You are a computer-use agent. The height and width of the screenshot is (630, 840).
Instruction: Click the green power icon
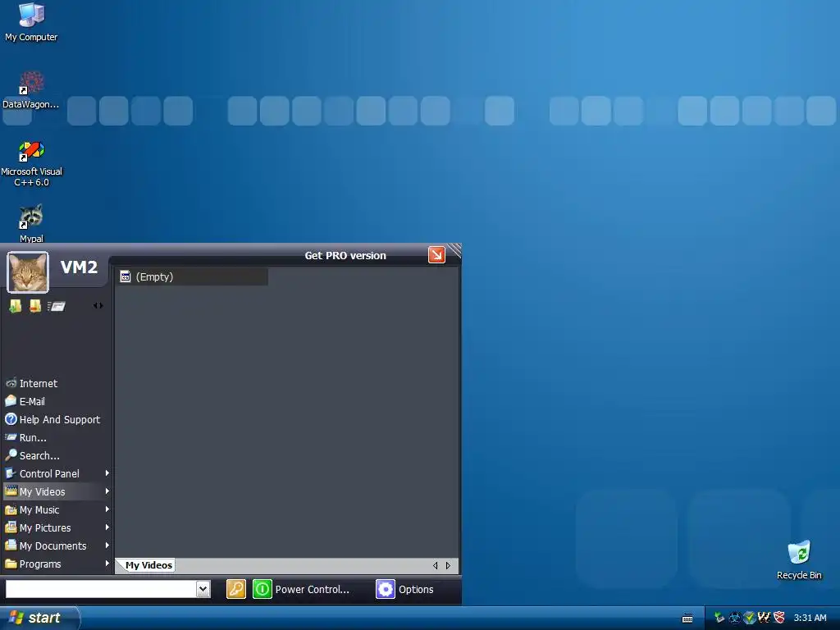(x=262, y=589)
